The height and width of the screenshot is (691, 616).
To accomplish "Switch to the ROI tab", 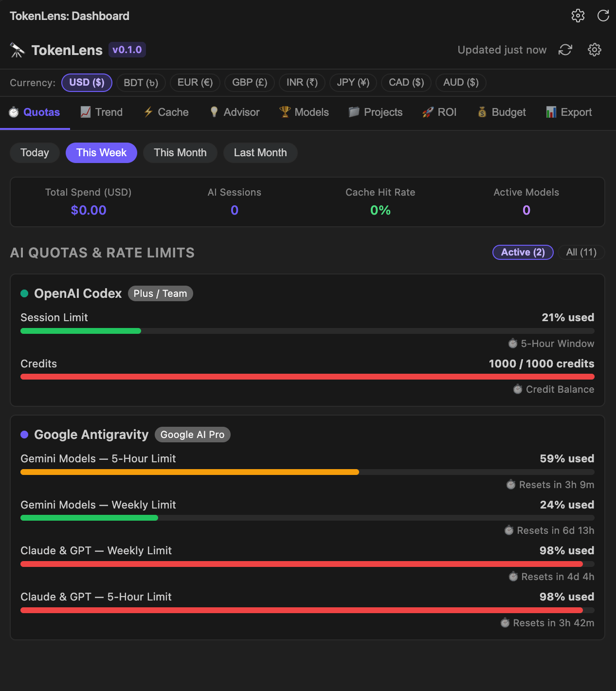I will 439,112.
